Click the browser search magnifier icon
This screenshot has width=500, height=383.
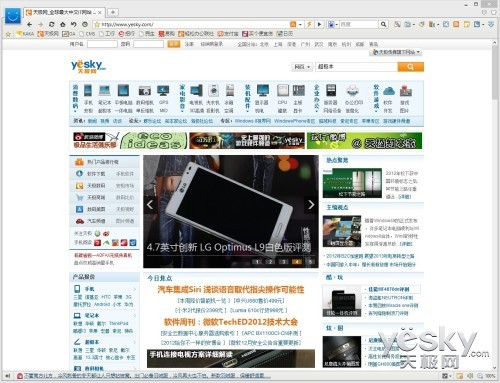384,24
